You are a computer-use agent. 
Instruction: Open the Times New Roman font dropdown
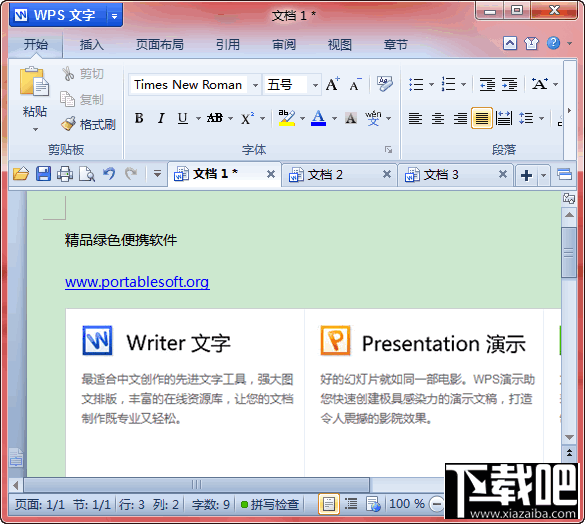click(x=256, y=85)
